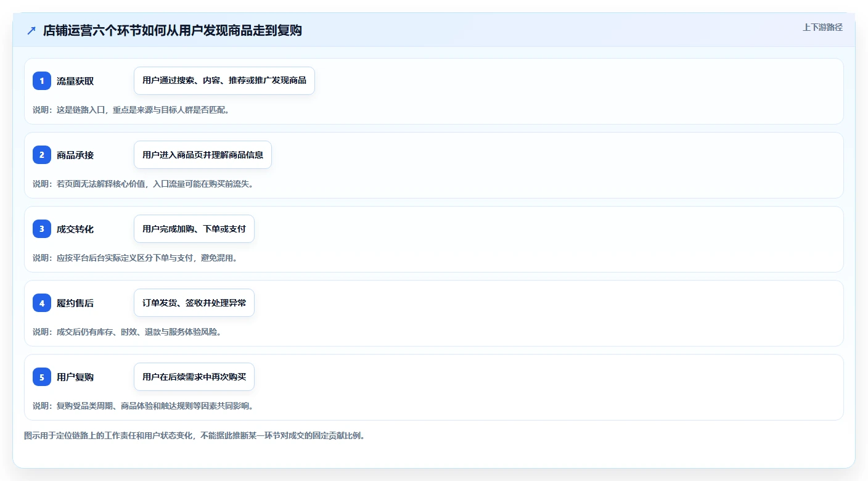868x481 pixels.
Task: Click the number 3 step badge
Action: [42, 229]
